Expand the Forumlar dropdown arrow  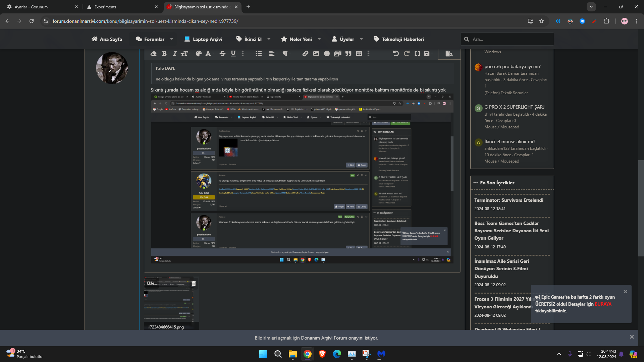[172, 39]
